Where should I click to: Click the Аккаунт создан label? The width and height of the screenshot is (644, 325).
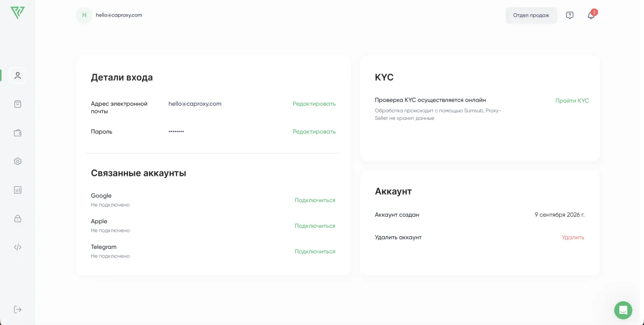(x=397, y=215)
